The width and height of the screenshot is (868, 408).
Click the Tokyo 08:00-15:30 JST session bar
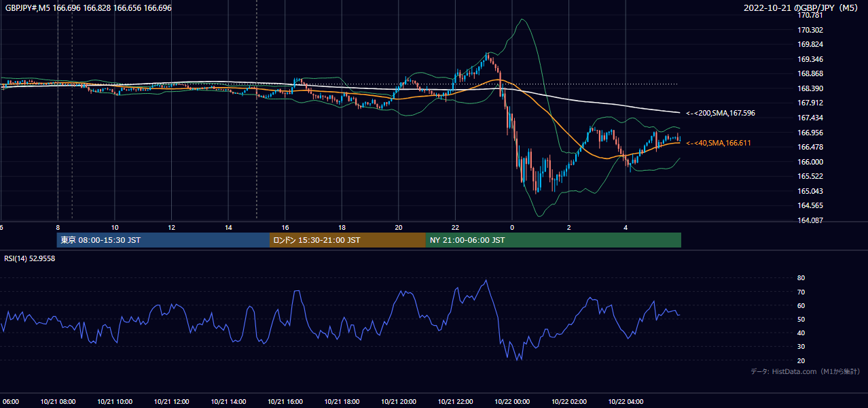click(163, 240)
